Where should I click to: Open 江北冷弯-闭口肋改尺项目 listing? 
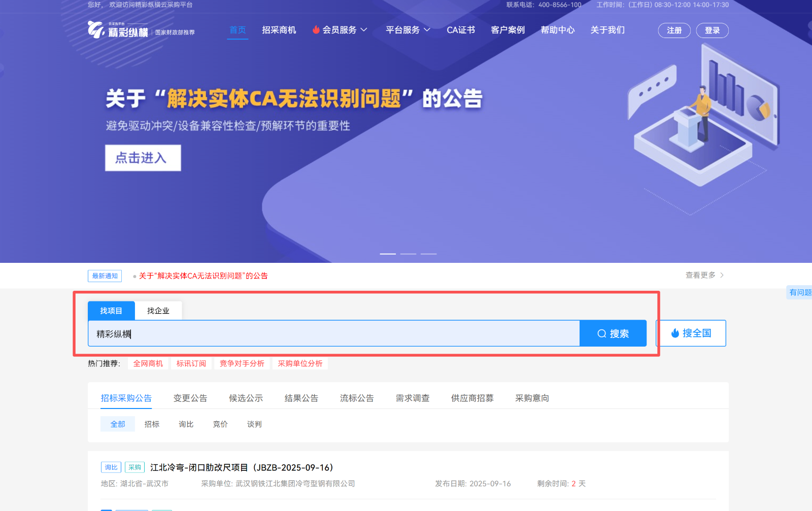(242, 467)
